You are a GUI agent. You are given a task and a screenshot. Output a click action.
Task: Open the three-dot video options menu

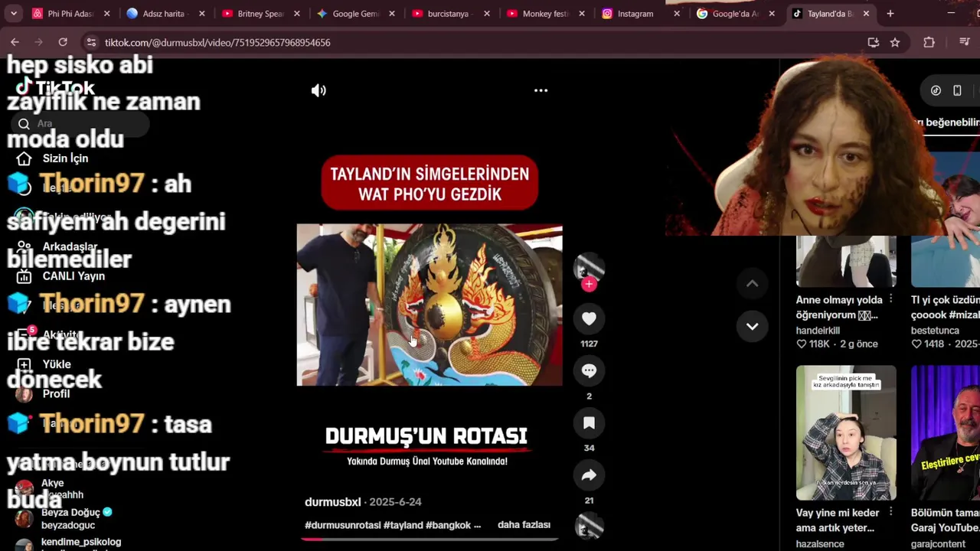(541, 90)
